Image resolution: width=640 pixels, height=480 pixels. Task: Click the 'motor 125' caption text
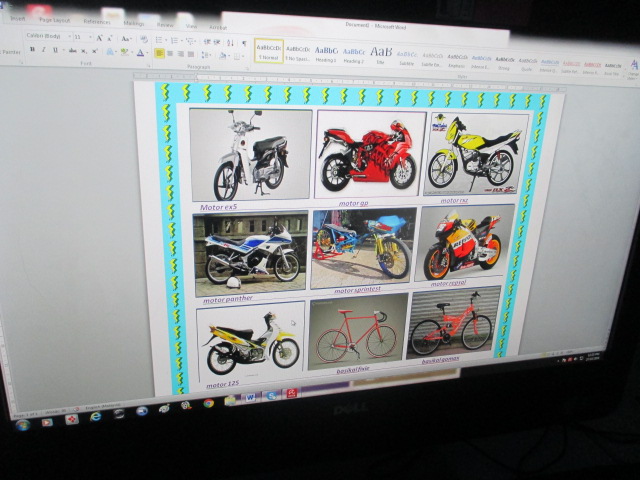coord(222,384)
